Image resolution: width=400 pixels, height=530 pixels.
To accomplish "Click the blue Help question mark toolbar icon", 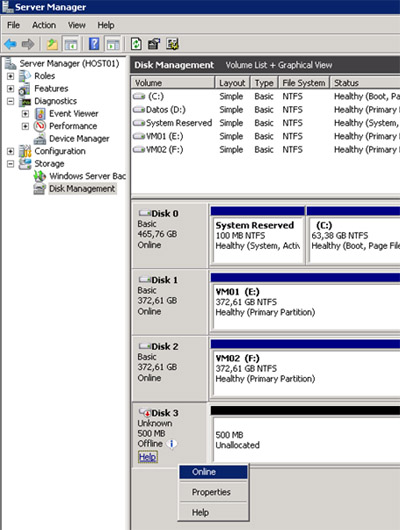I will [x=94, y=44].
